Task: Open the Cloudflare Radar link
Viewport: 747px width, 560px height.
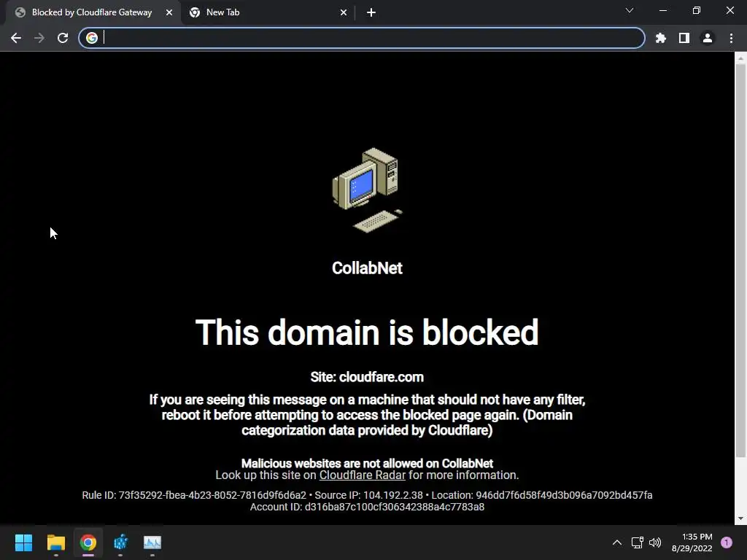Action: [362, 475]
